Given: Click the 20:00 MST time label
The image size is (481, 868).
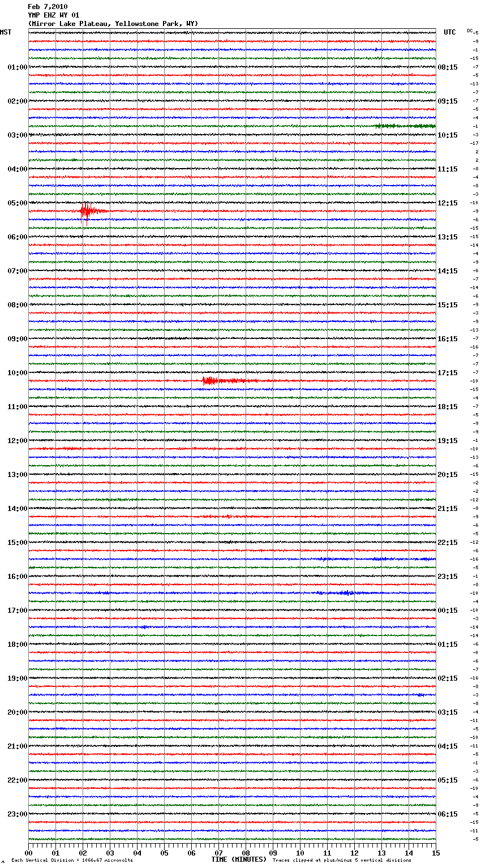Looking at the screenshot, I should [18, 712].
